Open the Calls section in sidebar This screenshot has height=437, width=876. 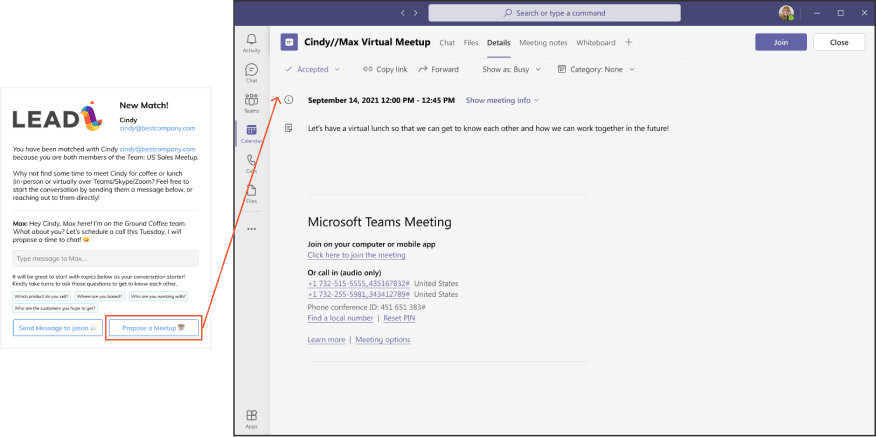(251, 162)
